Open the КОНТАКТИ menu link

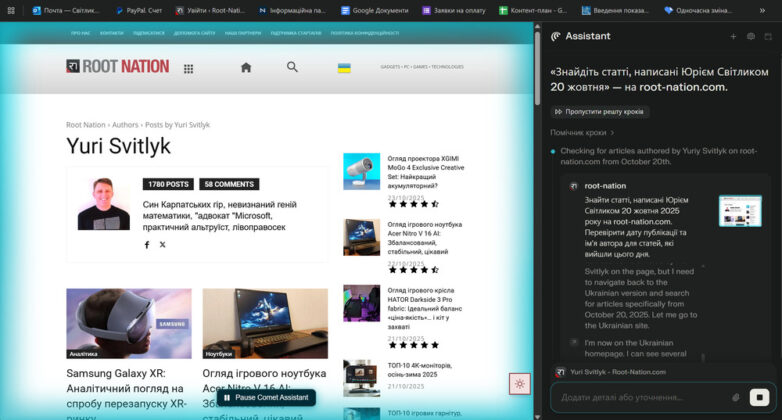[112, 33]
